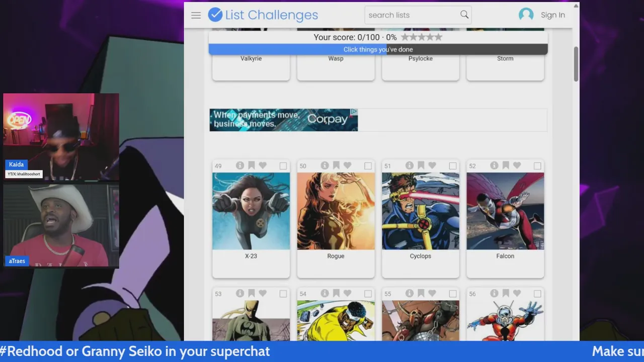
Task: Favorite X-23 with heart icon
Action: pyautogui.click(x=262, y=165)
